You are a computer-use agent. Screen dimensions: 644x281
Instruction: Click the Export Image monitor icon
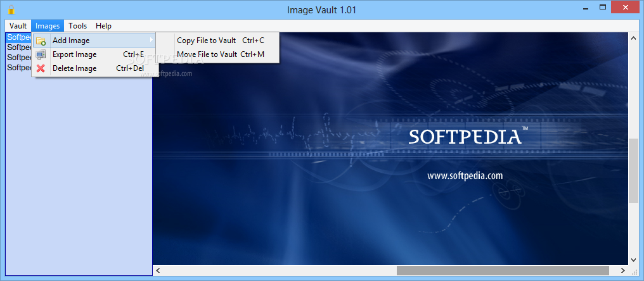[x=41, y=54]
